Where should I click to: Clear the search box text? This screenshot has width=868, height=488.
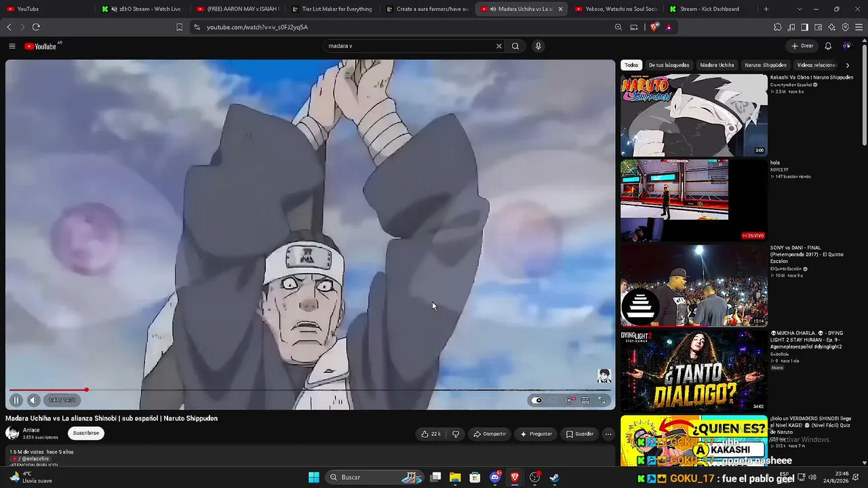(499, 46)
